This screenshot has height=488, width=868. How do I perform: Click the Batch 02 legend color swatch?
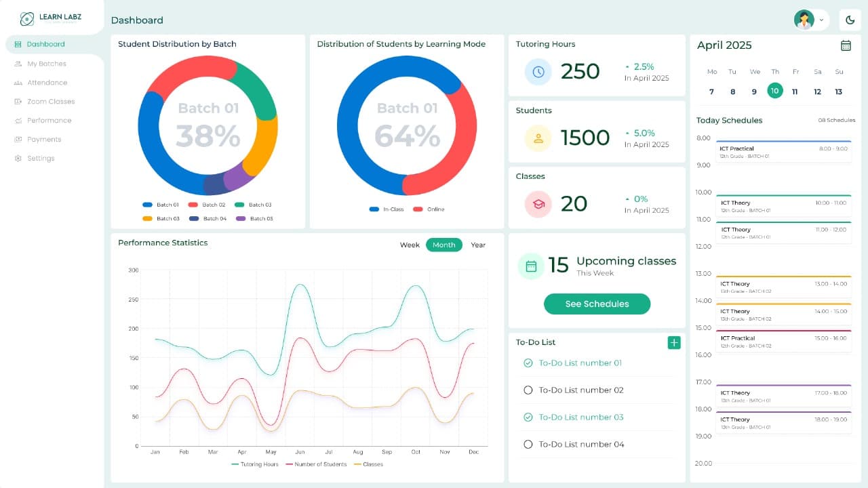[195, 205]
